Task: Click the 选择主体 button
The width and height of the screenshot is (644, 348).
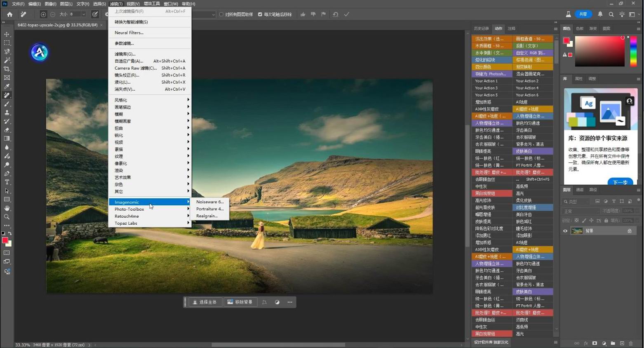Action: point(205,302)
